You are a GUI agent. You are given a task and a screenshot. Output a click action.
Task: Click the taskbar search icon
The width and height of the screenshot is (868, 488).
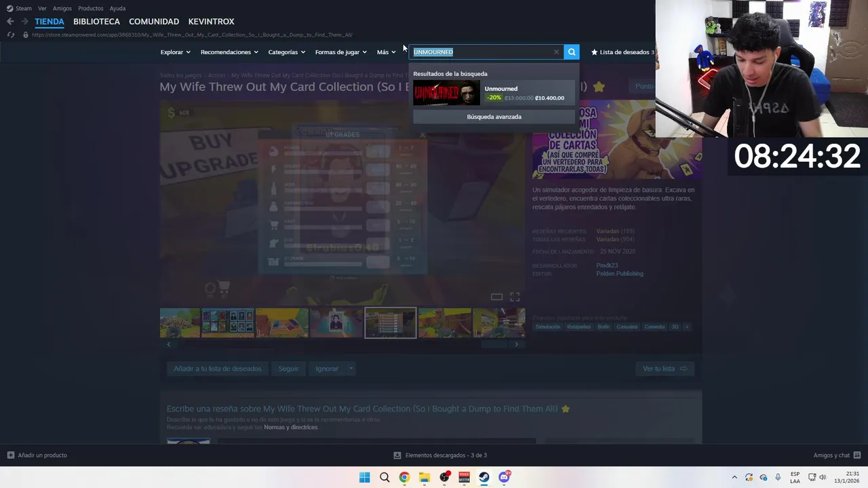[x=384, y=477]
